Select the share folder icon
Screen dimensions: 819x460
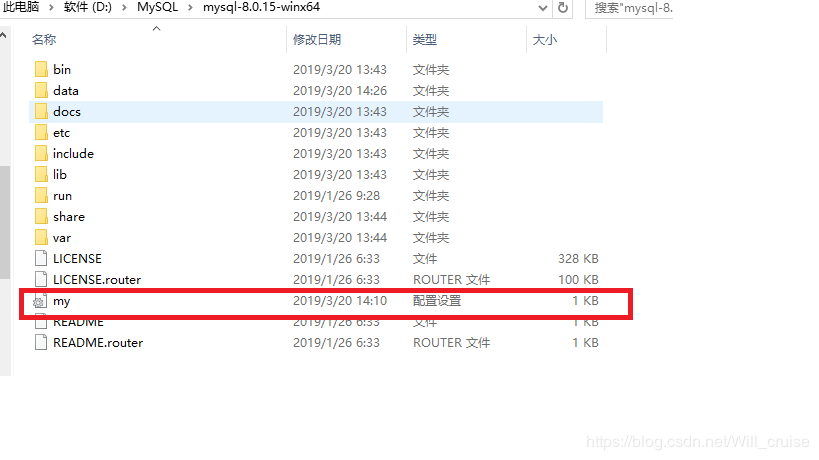pyautogui.click(x=41, y=217)
